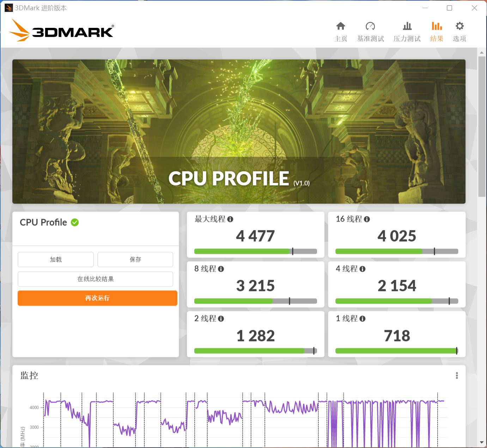Screen dimensions: 487x448
Task: Click the 最大线程 score progress bar
Action: click(x=256, y=251)
